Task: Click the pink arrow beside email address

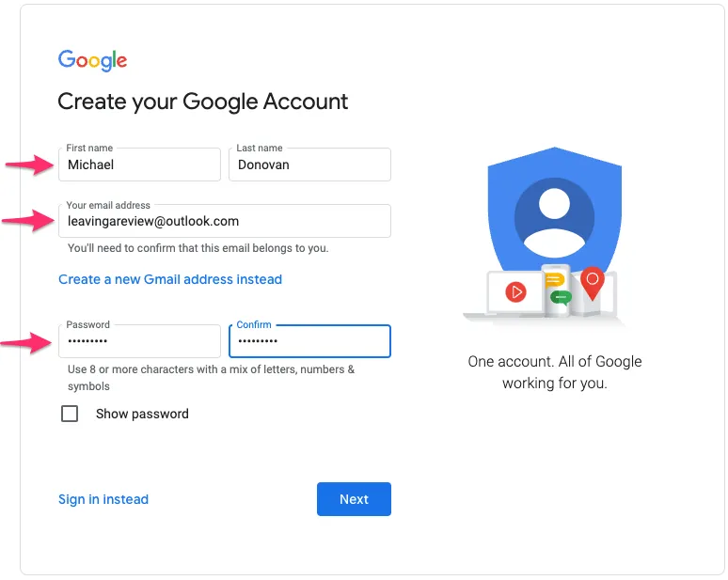Action: click(x=28, y=221)
